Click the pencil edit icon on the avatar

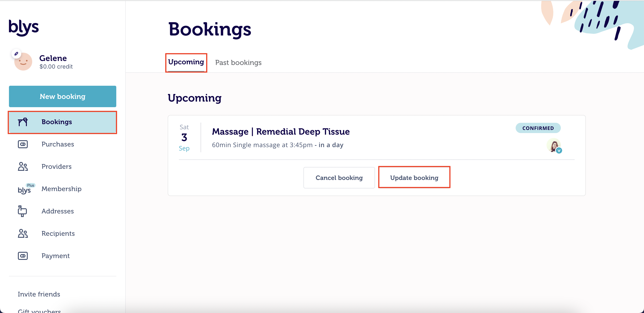pyautogui.click(x=16, y=53)
